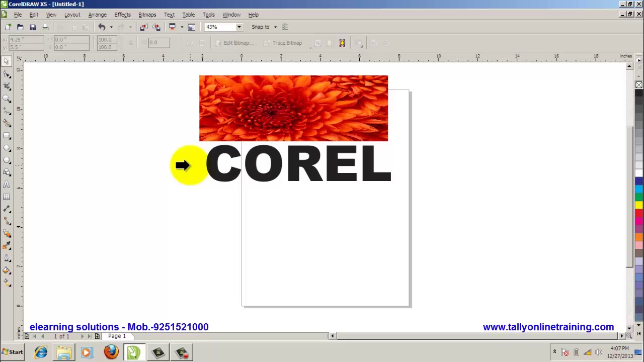Switch to the Page 1 tab
644x362 pixels.
(x=117, y=336)
